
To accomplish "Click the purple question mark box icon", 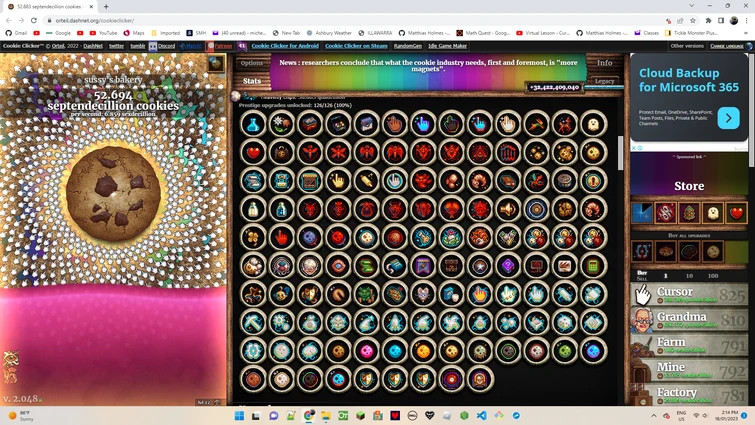I will [x=508, y=266].
